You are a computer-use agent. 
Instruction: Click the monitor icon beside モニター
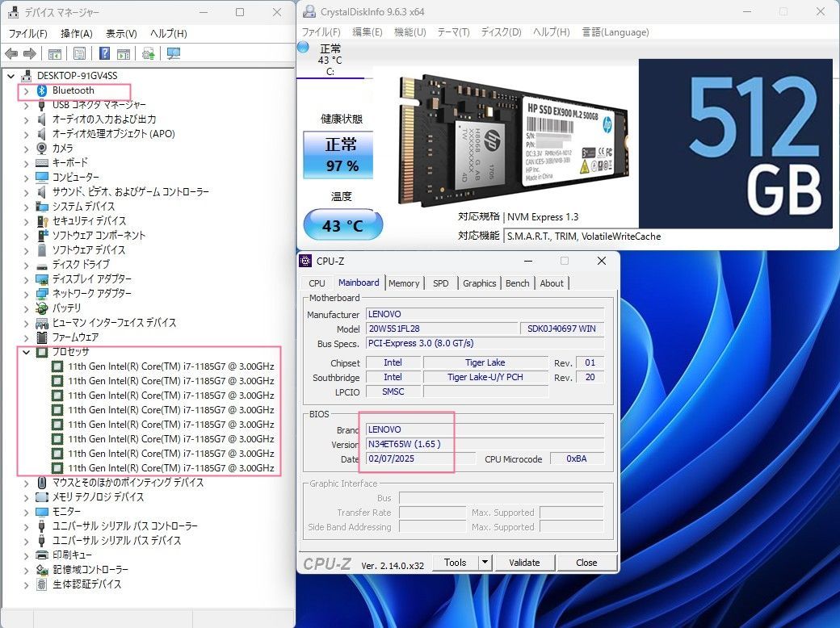click(42, 511)
